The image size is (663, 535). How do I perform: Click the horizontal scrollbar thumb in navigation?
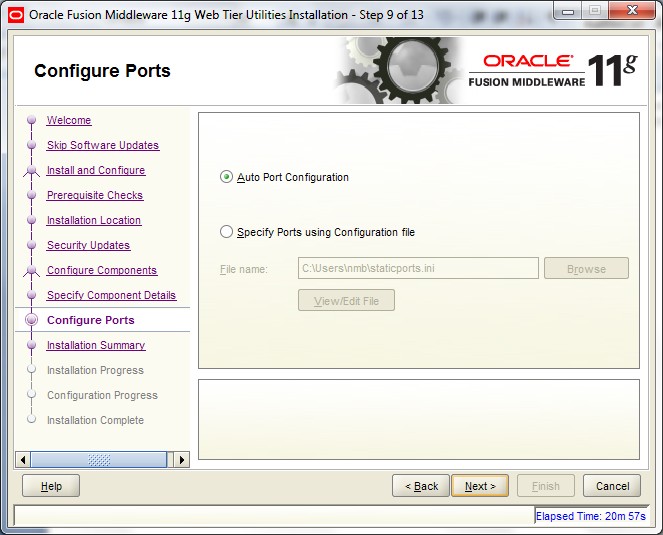[99, 460]
